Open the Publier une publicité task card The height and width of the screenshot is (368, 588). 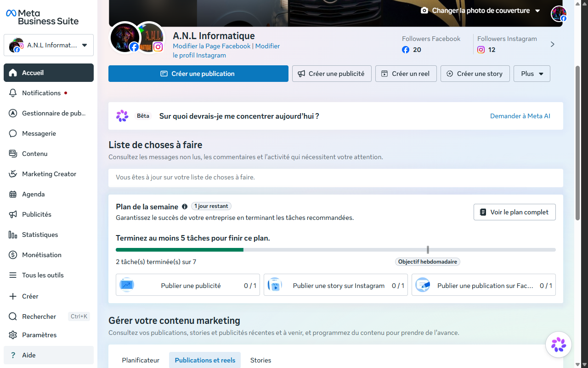[x=188, y=286]
